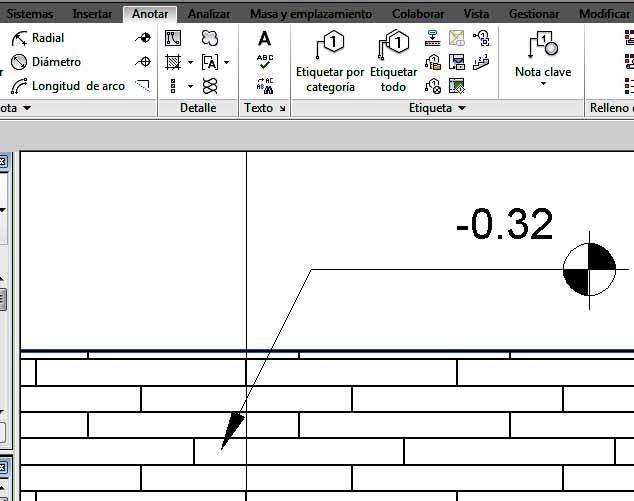Image resolution: width=634 pixels, height=501 pixels.
Task: Switch to the Analizar ribbon tab
Action: 209,14
